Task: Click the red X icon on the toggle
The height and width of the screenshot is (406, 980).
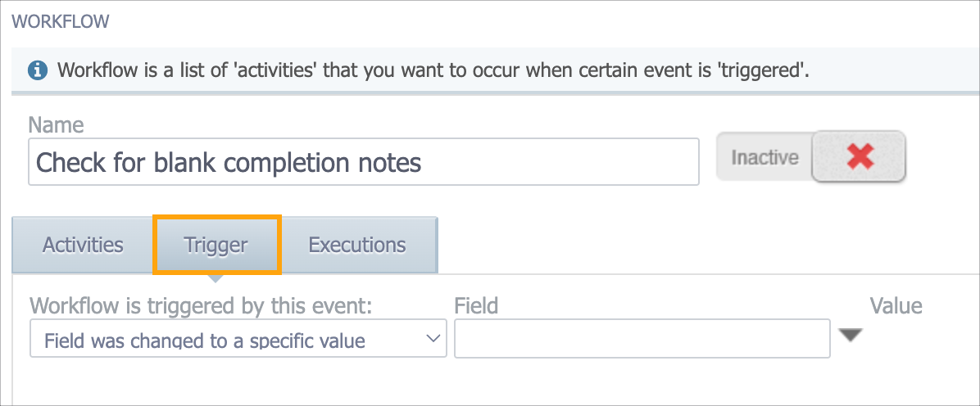Action: (860, 157)
